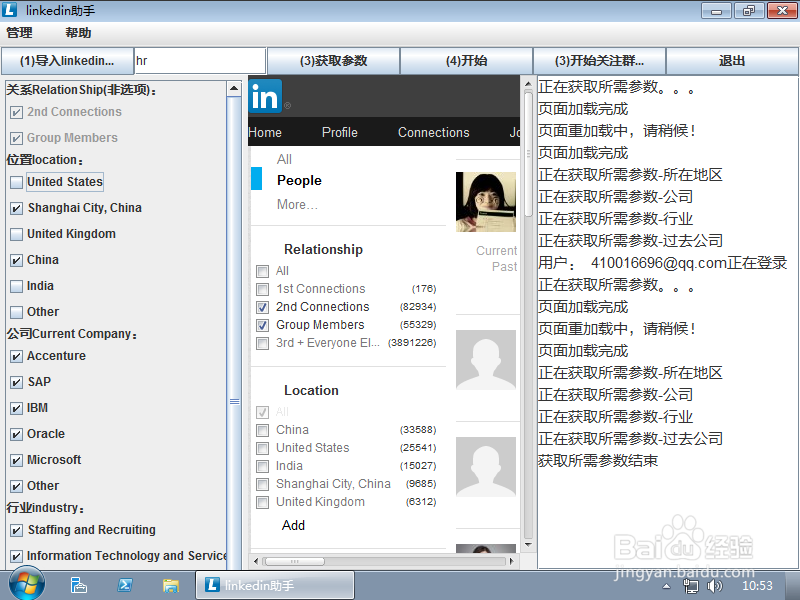Check United Kingdom in browser Location filter
The height and width of the screenshot is (600, 800).
tap(262, 502)
